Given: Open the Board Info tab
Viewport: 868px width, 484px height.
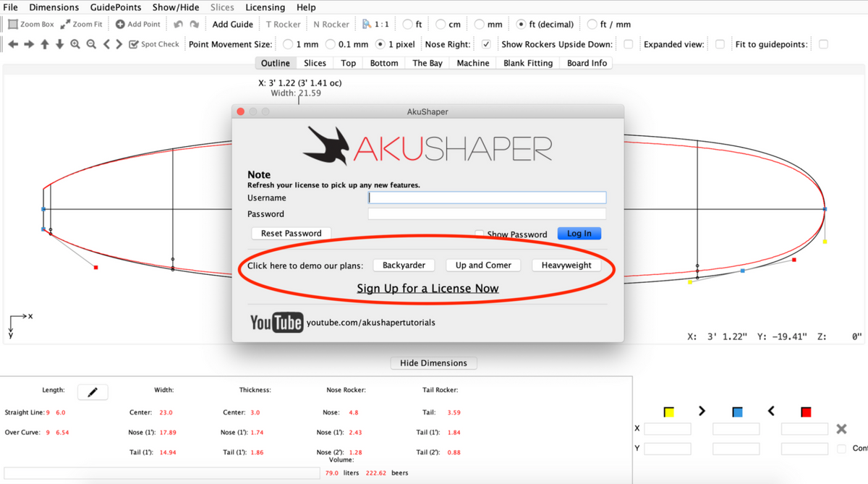Looking at the screenshot, I should [587, 63].
